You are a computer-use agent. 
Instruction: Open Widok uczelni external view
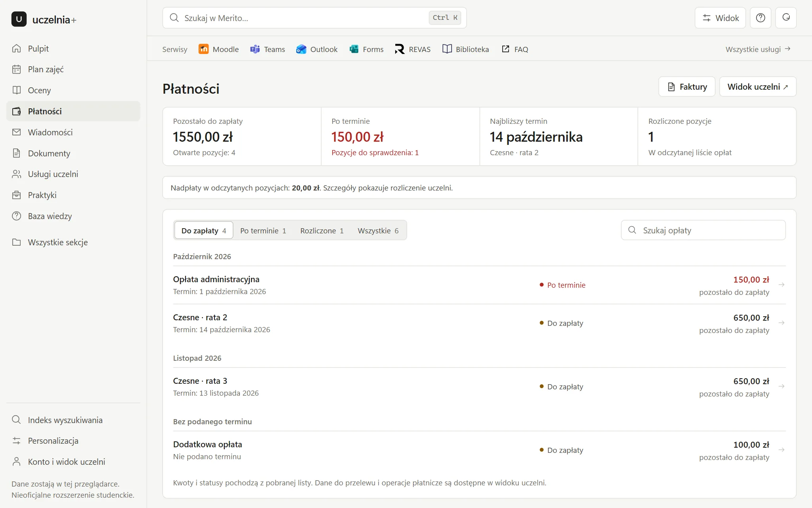click(758, 87)
